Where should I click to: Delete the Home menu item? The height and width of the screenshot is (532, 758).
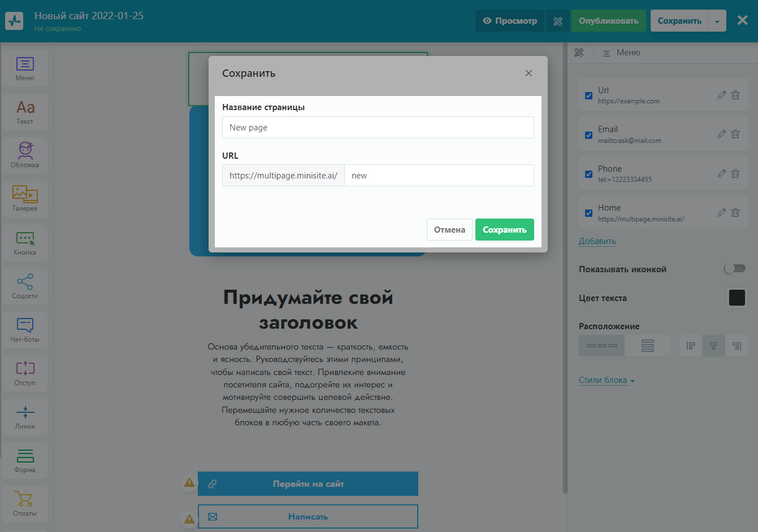click(735, 212)
